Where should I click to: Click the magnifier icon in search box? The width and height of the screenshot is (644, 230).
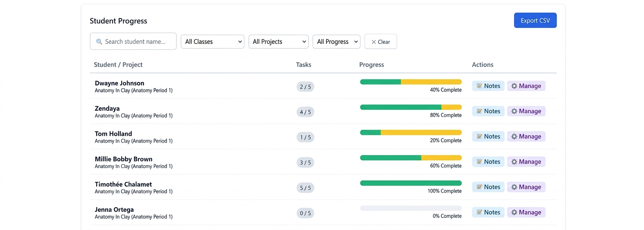click(x=99, y=42)
